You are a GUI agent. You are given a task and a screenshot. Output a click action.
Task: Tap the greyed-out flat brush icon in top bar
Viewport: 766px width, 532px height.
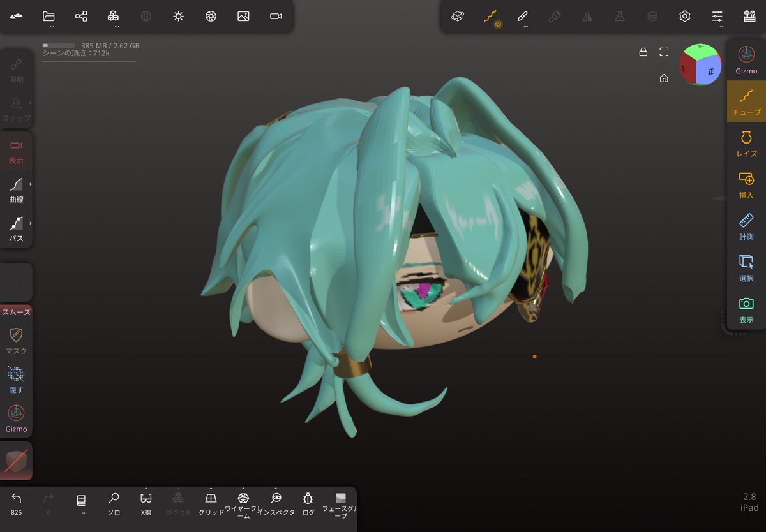click(x=555, y=16)
